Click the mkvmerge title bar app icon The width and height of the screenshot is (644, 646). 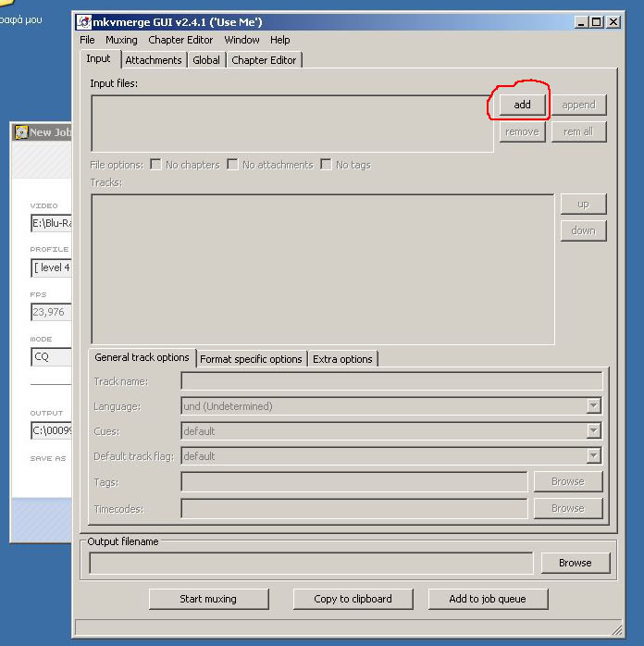[84, 22]
